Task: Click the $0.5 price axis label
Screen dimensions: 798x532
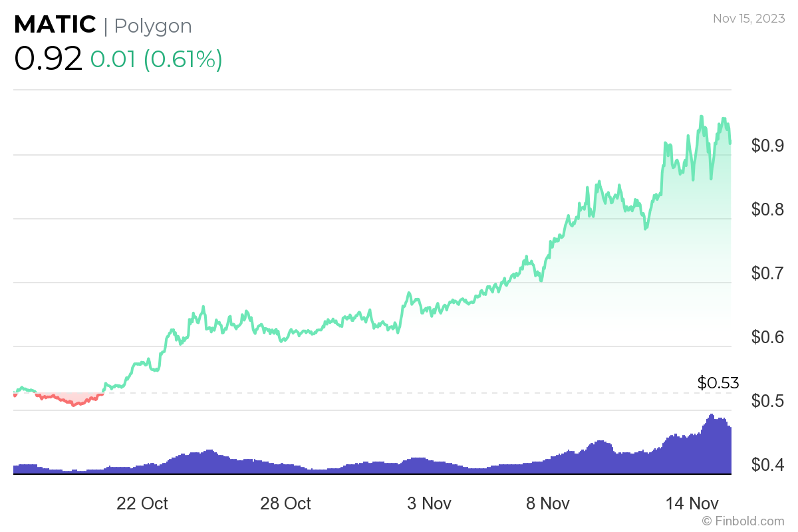Action: click(x=767, y=401)
